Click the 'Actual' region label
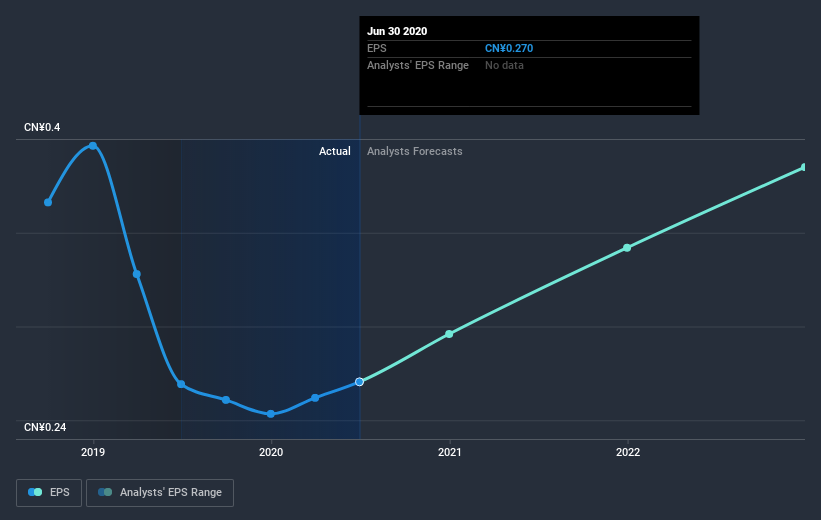 pyautogui.click(x=335, y=151)
